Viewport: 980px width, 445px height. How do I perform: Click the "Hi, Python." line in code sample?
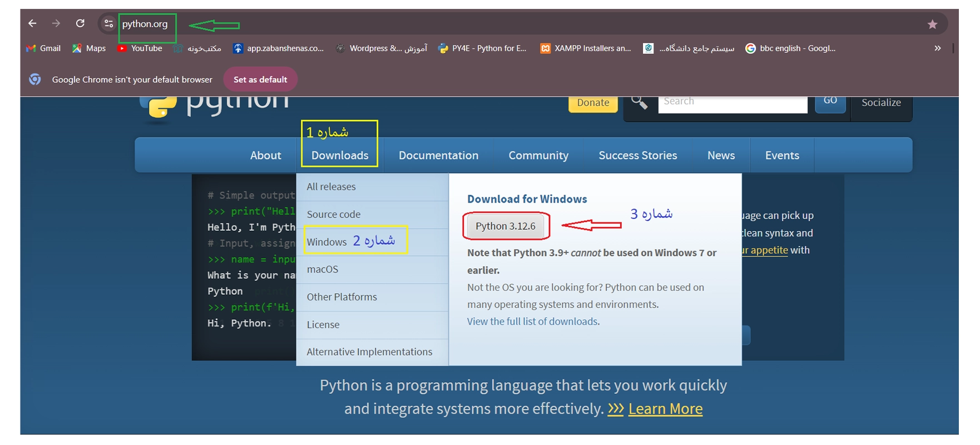[x=239, y=323]
